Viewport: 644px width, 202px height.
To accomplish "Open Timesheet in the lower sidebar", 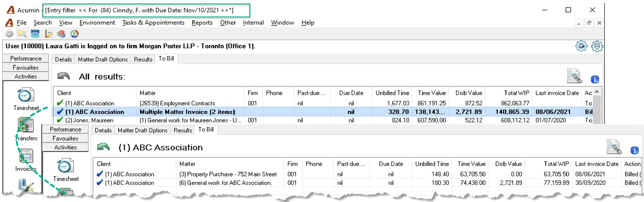I will coord(66,170).
